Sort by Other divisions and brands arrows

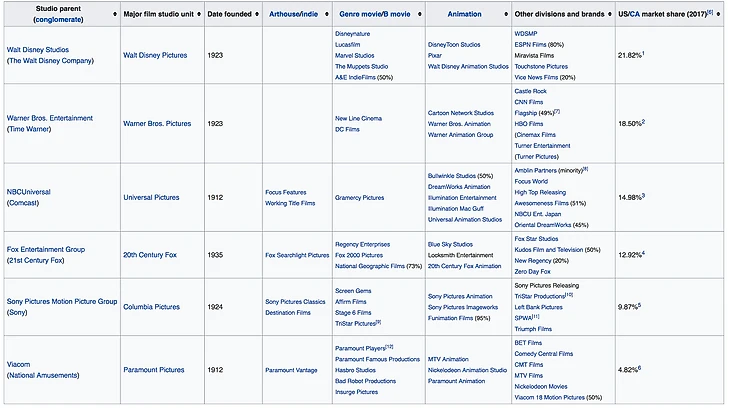pyautogui.click(x=609, y=14)
